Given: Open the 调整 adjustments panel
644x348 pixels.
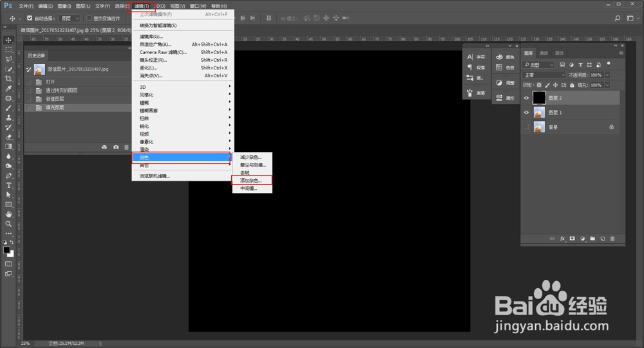Looking at the screenshot, I should pyautogui.click(x=505, y=82).
